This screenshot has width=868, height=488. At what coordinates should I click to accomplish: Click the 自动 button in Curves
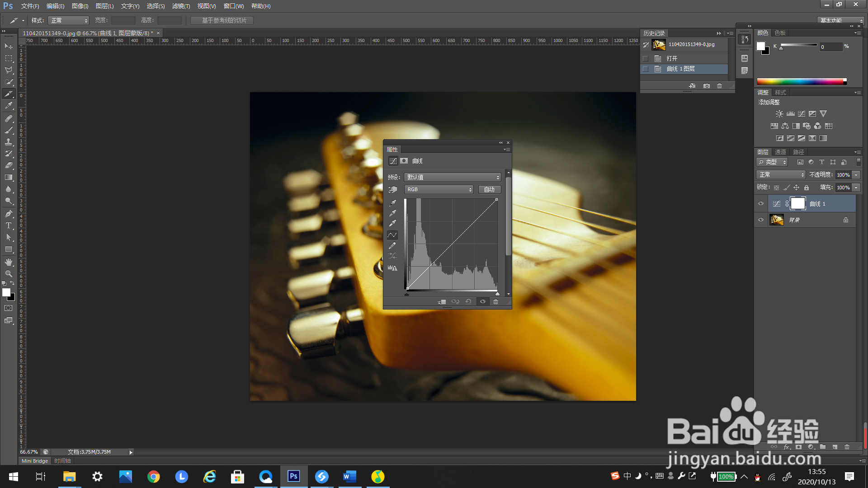[489, 190]
